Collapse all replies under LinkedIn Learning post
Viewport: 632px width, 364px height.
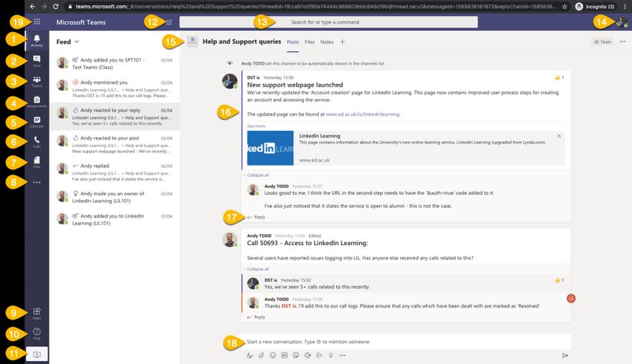tap(256, 175)
